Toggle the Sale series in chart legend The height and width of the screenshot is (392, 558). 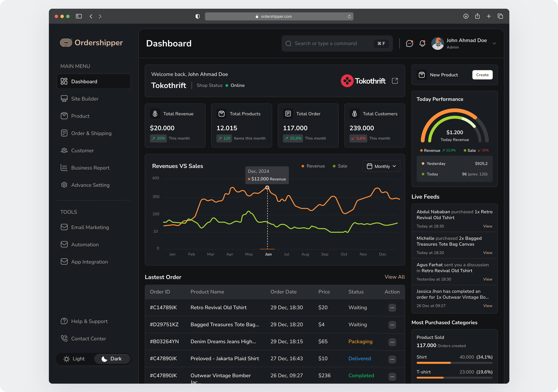tap(340, 166)
